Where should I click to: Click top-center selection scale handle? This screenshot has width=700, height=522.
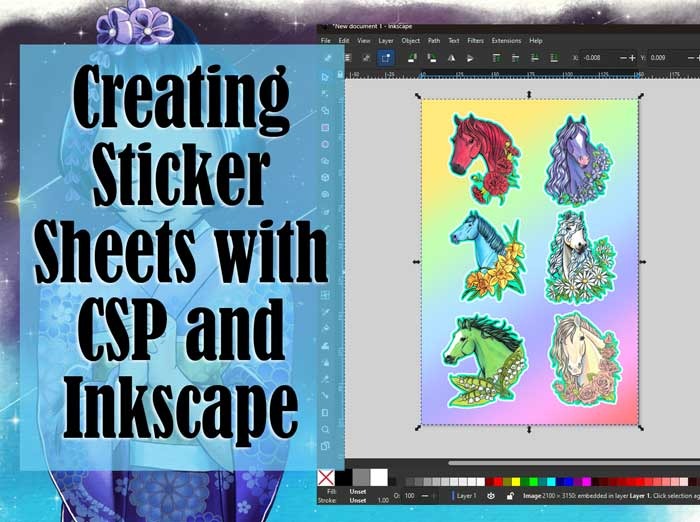(x=529, y=94)
